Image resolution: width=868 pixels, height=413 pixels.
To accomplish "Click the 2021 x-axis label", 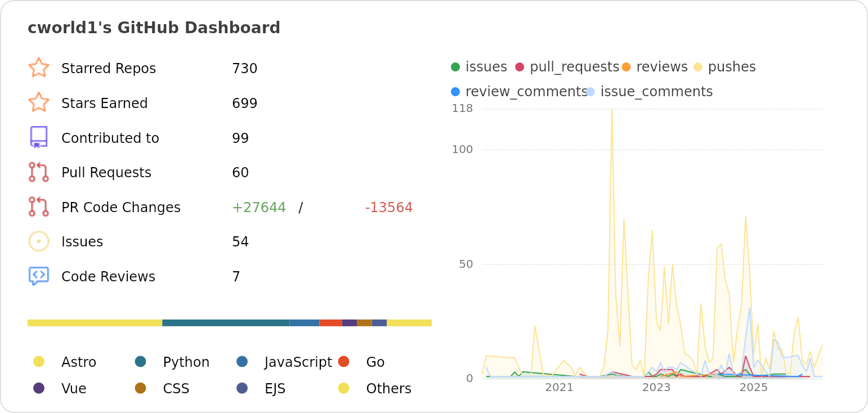I will (x=560, y=387).
